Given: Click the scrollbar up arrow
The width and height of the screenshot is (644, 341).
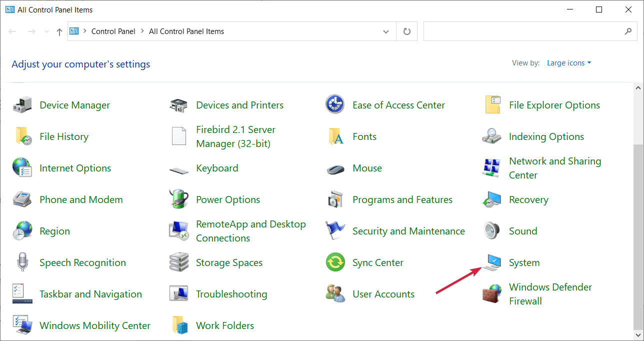Looking at the screenshot, I should click(638, 87).
